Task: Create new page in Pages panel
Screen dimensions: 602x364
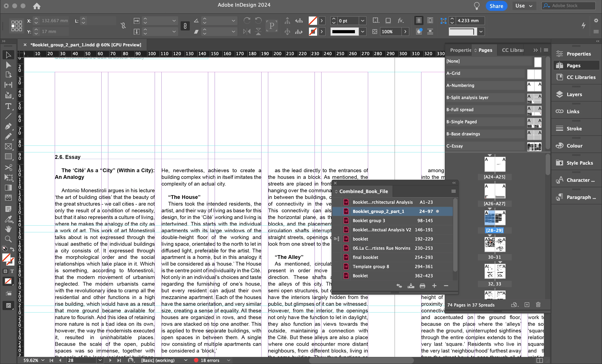Action: (x=527, y=305)
